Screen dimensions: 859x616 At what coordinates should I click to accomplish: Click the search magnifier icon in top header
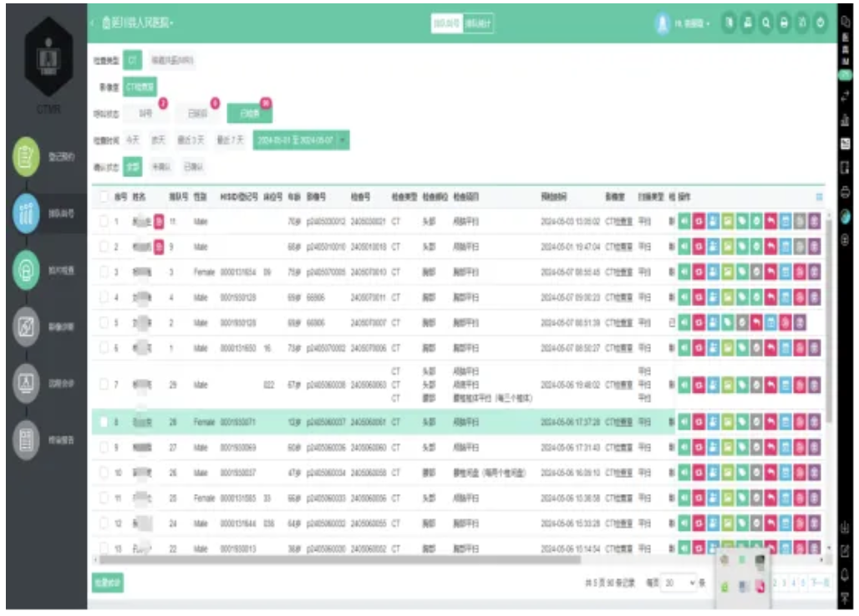coord(766,23)
